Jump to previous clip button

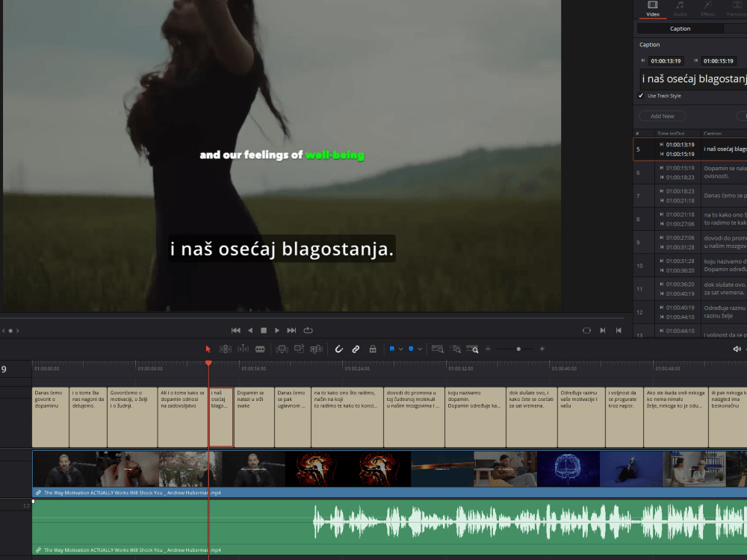(x=619, y=331)
